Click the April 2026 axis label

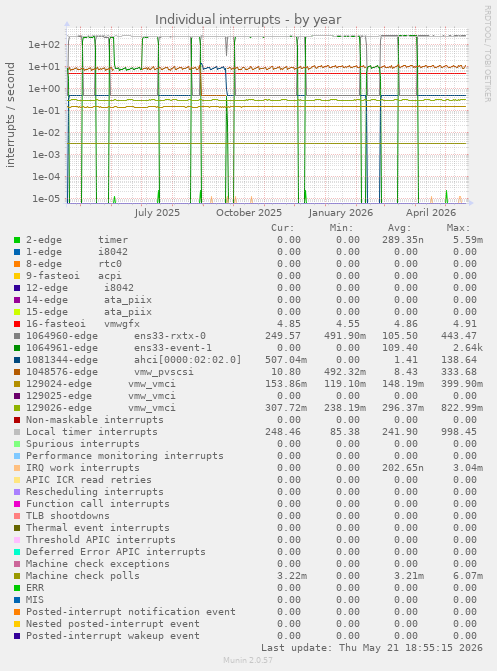coord(431,213)
